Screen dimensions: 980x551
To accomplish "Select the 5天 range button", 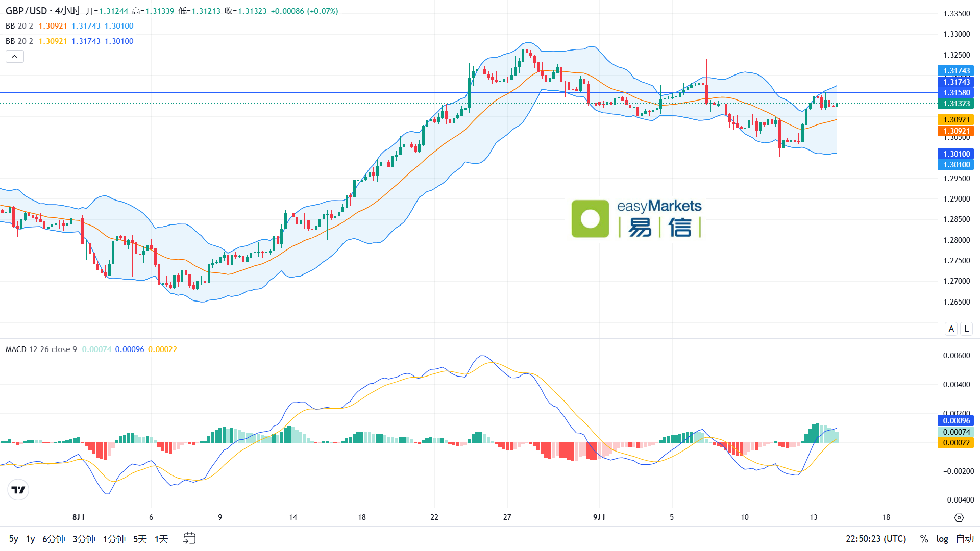I will pos(140,539).
